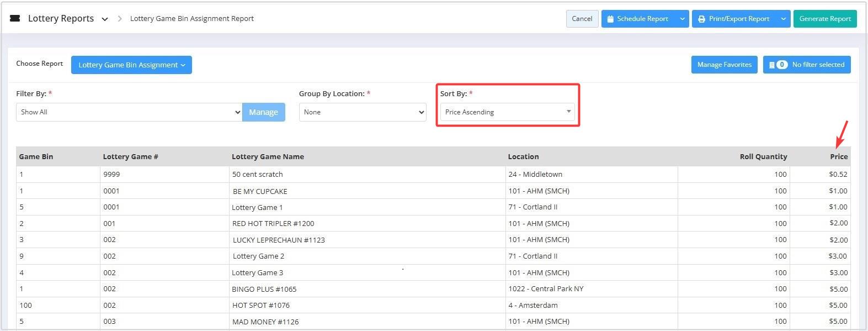The height and width of the screenshot is (331, 868).
Task: Open the Lottery Game Bin Assignment report chooser
Action: pos(131,65)
